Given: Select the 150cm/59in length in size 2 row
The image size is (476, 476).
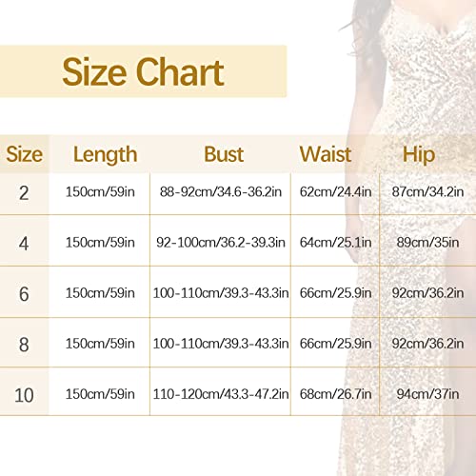Looking at the screenshot, I should click(100, 191).
